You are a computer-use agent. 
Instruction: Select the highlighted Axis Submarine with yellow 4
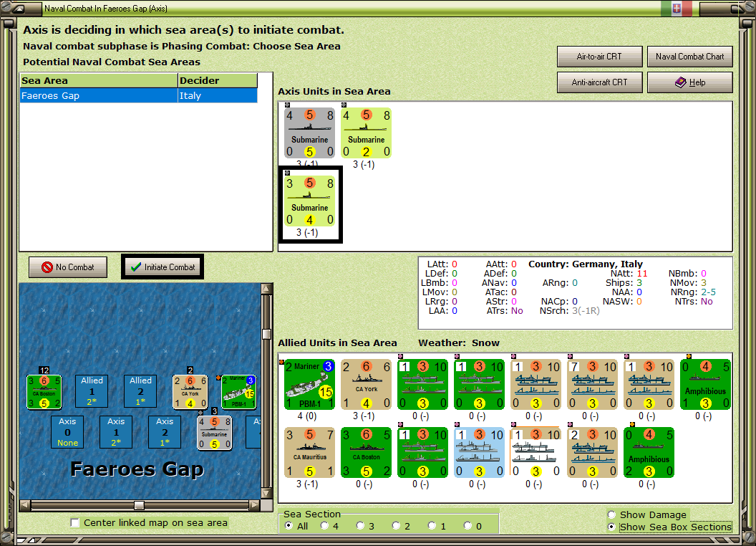click(309, 201)
